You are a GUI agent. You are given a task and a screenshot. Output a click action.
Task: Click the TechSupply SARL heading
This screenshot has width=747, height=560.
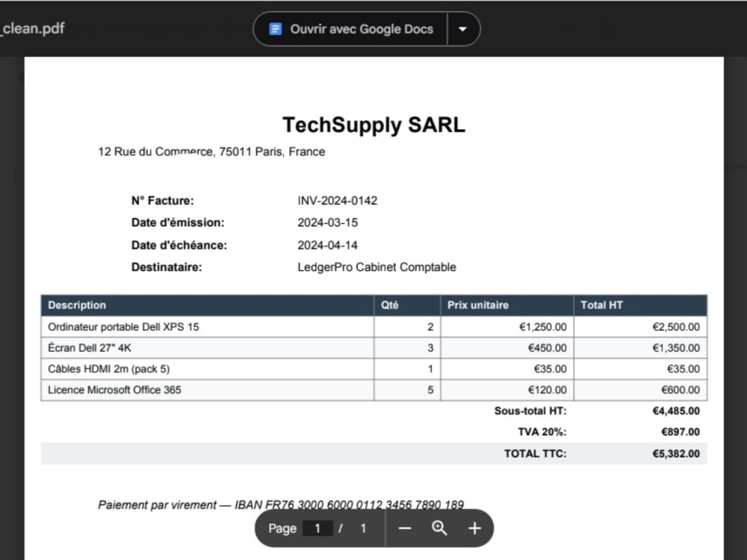(x=374, y=125)
